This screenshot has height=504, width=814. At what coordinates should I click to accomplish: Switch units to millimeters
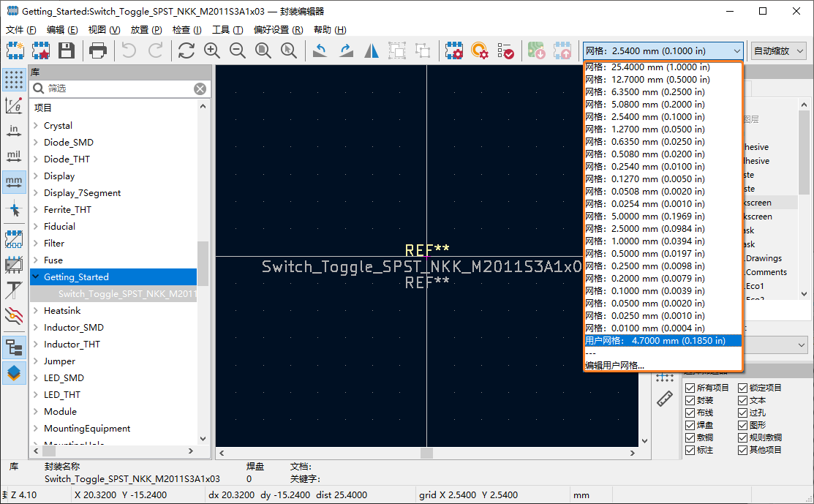click(x=14, y=181)
